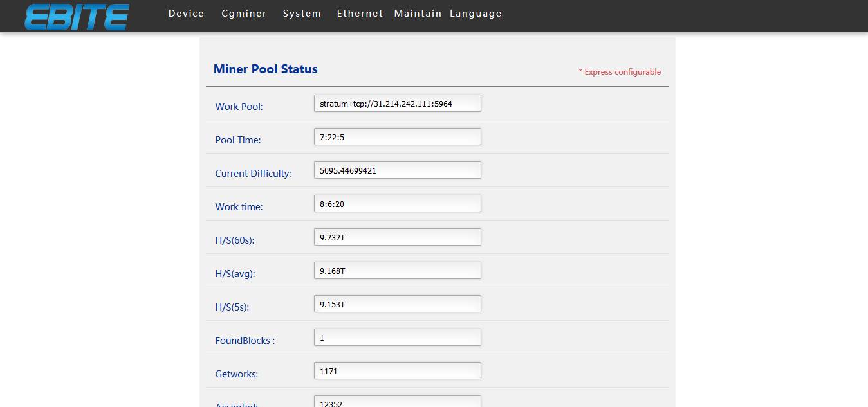Image resolution: width=868 pixels, height=407 pixels.
Task: Select the Pool Time field
Action: pyautogui.click(x=397, y=137)
